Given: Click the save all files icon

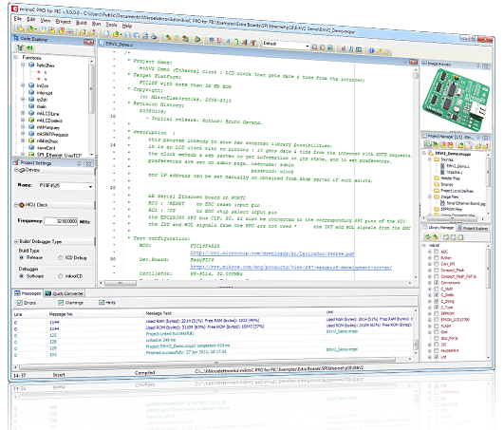Looking at the screenshot, I should pos(137,35).
